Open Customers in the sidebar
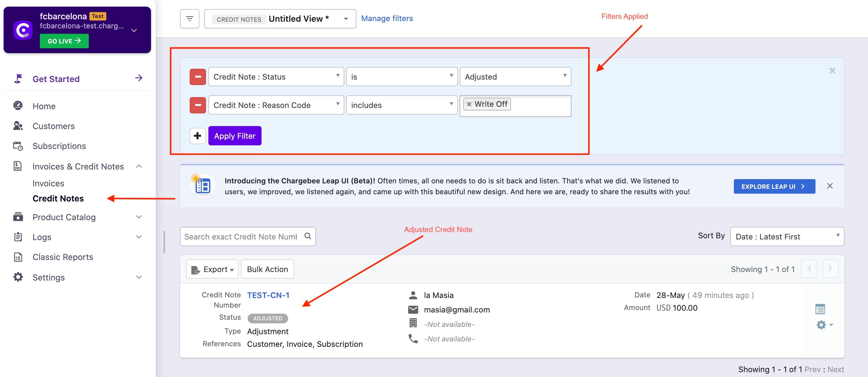The height and width of the screenshot is (377, 868). (53, 126)
